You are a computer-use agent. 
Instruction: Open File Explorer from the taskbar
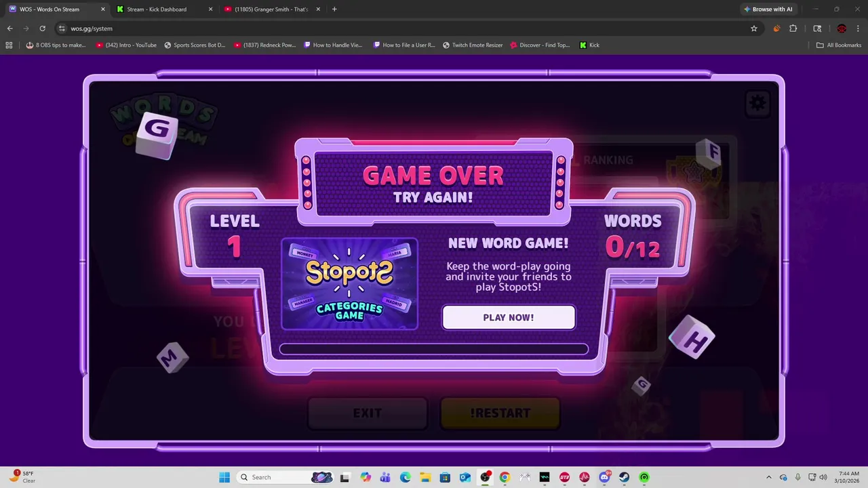click(425, 477)
